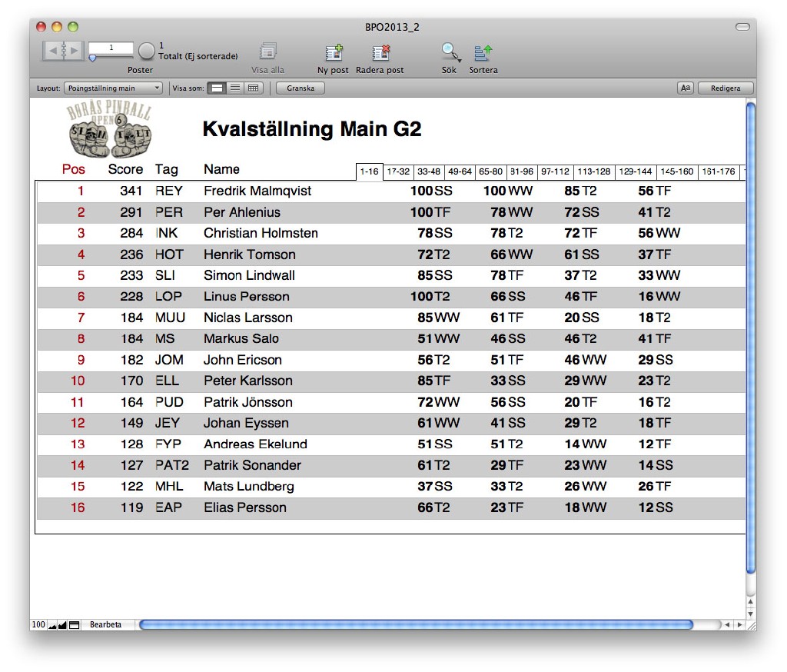This screenshot has width=787, height=672.
Task: Select the 161-176 tab
Action: pyautogui.click(x=719, y=171)
